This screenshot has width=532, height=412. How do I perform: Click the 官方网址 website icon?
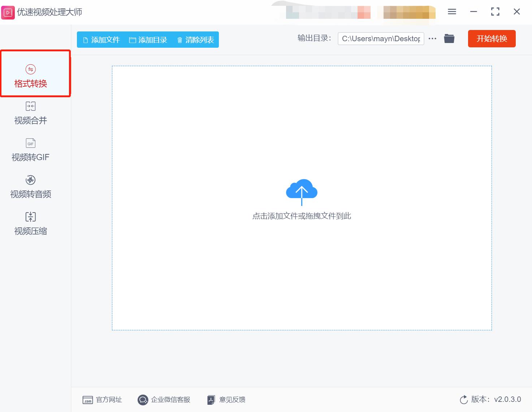click(x=87, y=400)
